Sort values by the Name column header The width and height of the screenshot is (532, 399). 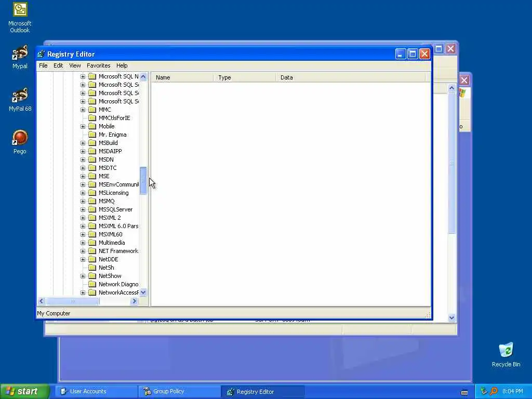pyautogui.click(x=182, y=77)
